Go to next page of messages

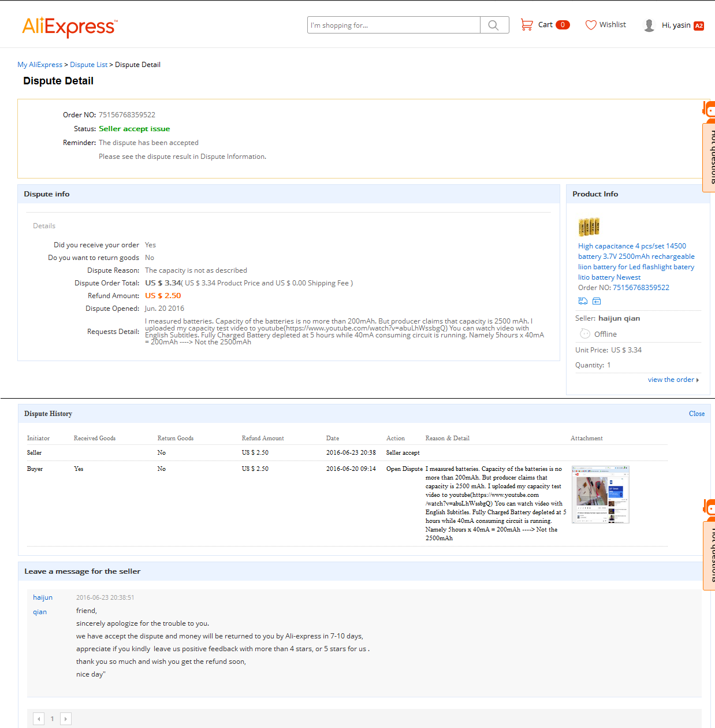pyautogui.click(x=66, y=719)
